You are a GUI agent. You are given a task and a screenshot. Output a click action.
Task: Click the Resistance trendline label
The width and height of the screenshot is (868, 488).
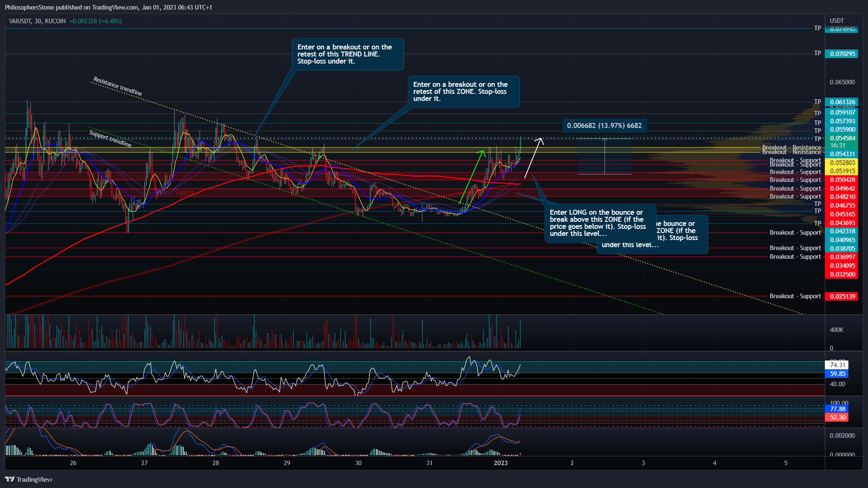pyautogui.click(x=118, y=86)
